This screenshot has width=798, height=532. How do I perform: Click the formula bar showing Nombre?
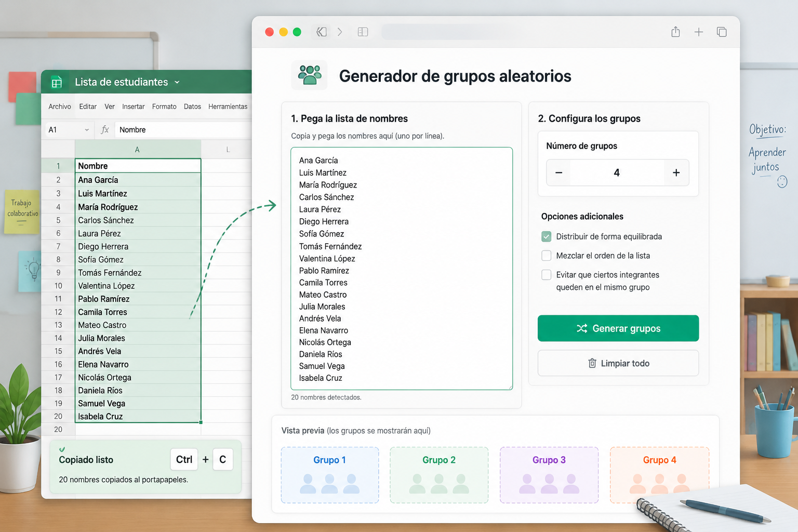click(183, 130)
